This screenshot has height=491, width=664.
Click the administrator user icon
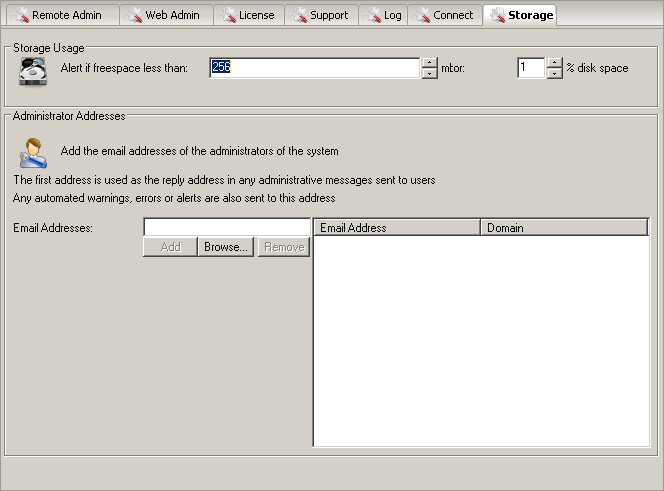pos(32,153)
